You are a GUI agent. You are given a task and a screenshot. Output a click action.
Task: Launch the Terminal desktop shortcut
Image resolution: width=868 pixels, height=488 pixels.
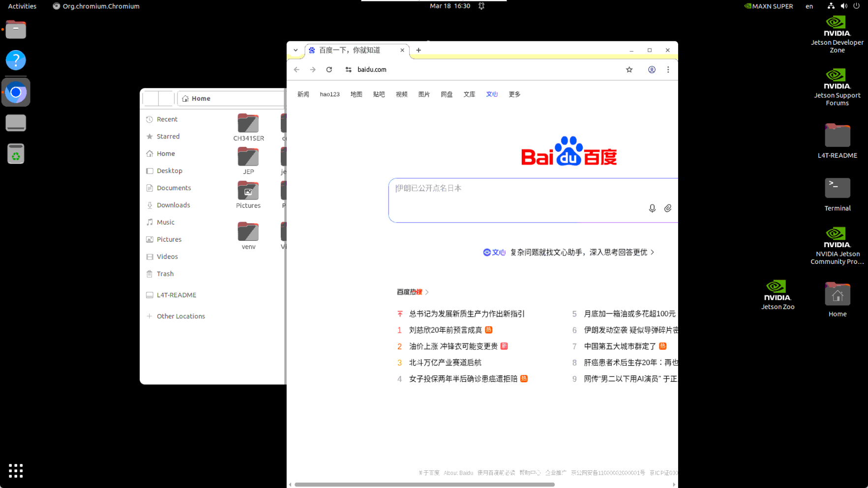pyautogui.click(x=837, y=195)
